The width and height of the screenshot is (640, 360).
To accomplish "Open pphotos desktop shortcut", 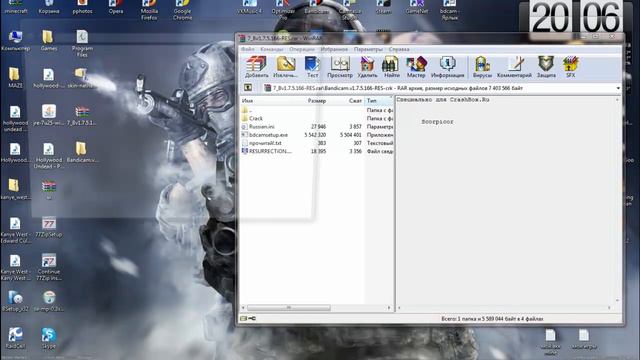I will pos(82,7).
